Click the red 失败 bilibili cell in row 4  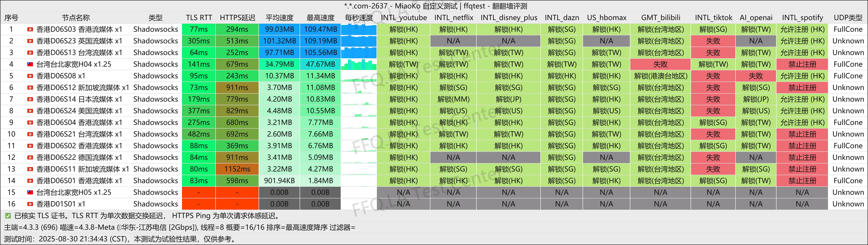[x=660, y=64]
